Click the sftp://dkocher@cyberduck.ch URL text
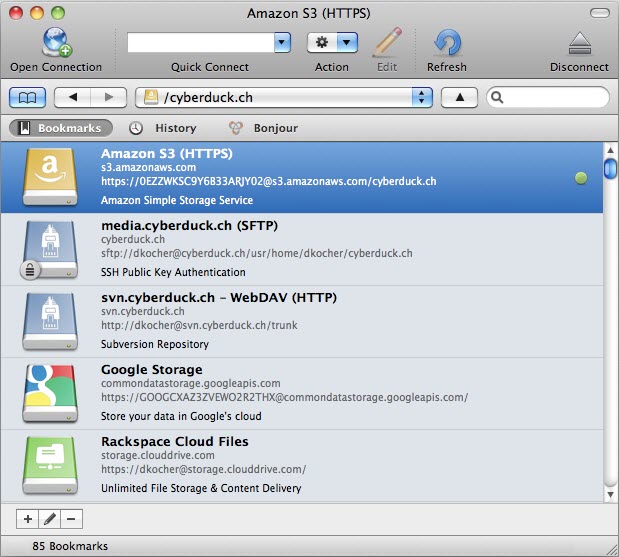The height and width of the screenshot is (557, 619). (257, 253)
